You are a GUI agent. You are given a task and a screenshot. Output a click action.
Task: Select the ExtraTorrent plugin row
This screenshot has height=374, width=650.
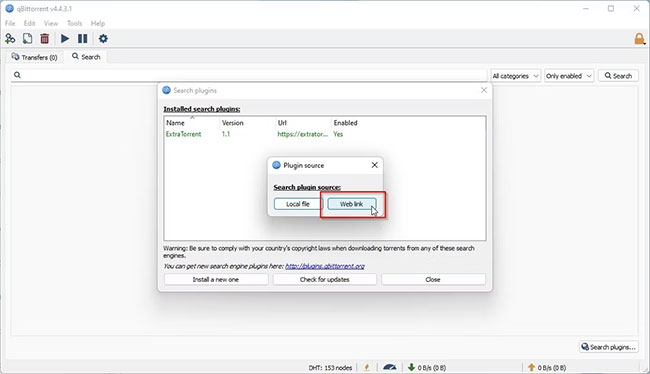(x=325, y=134)
